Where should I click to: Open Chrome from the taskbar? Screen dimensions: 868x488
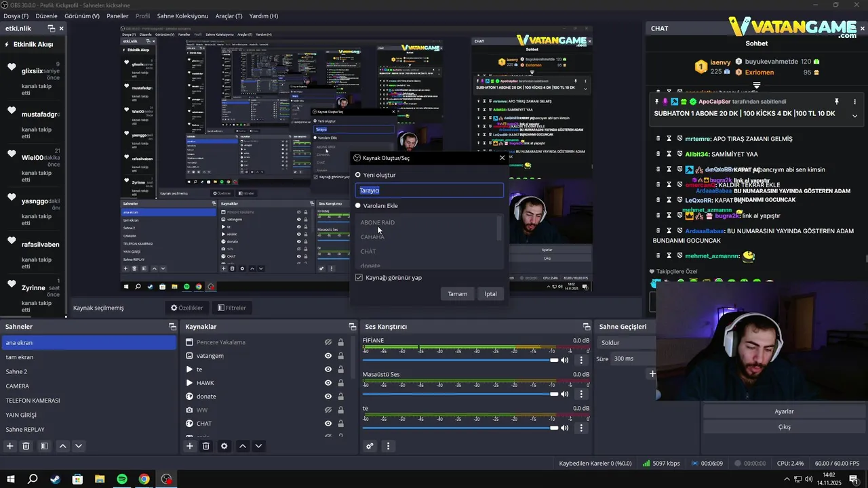coord(144,479)
